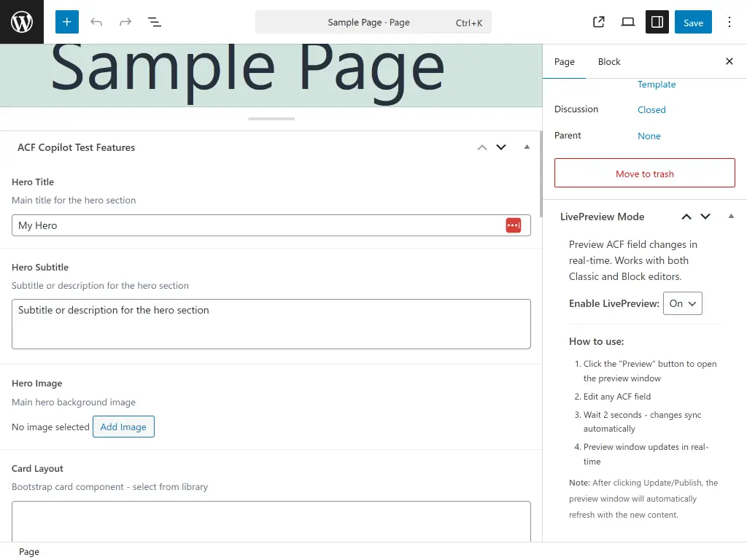Open the device Preview icon
The width and height of the screenshot is (747, 560).
[x=627, y=22]
